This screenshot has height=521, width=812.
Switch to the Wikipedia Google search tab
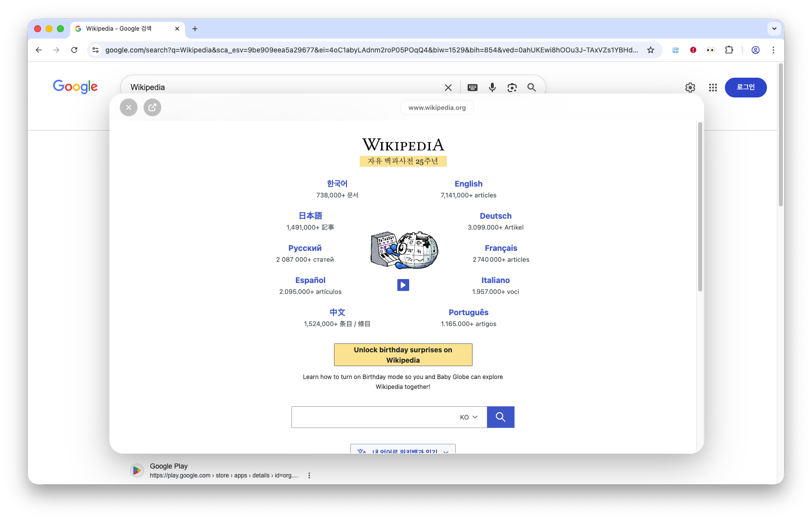124,29
